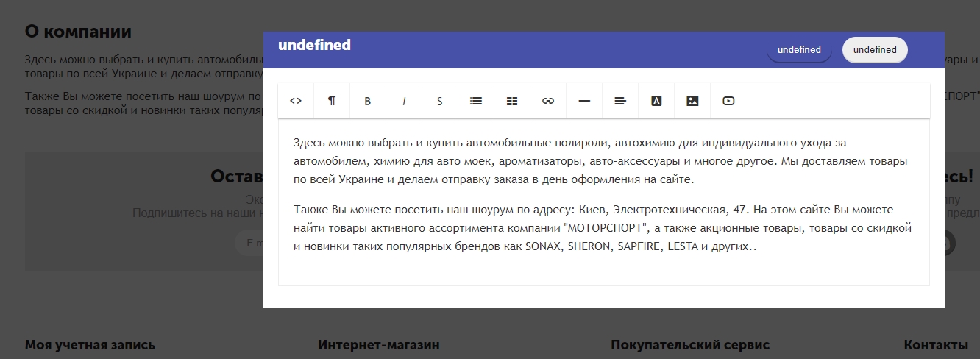The image size is (980, 359).
Task: Insert a hyperlink using chain icon
Action: coord(548,101)
